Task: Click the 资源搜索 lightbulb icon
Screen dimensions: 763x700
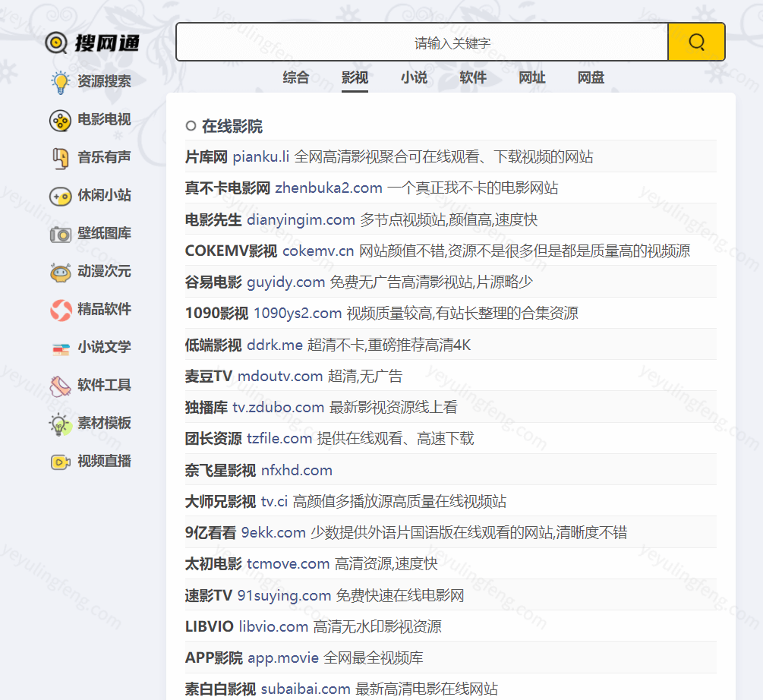Action: pos(60,81)
